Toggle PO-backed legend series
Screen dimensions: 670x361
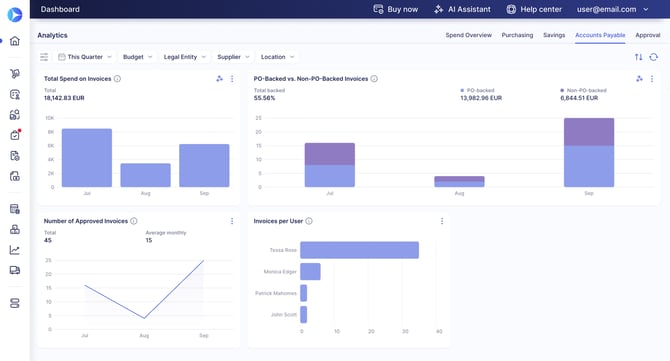coord(477,90)
